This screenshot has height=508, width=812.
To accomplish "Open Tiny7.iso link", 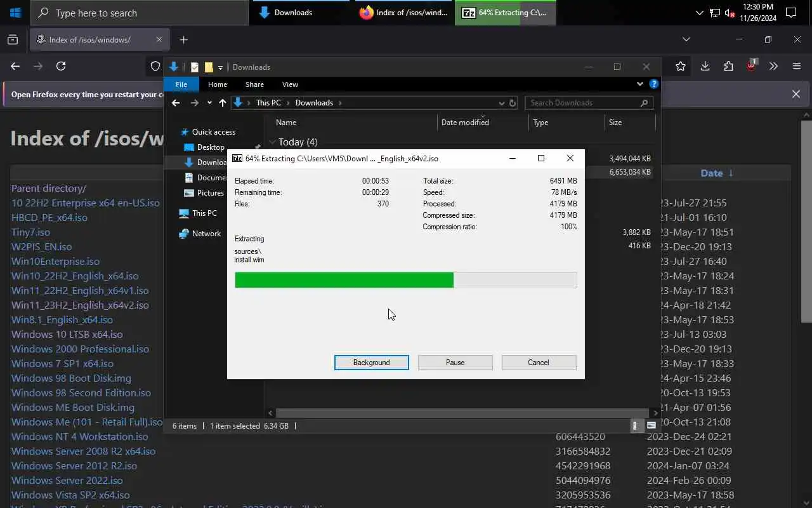I will [30, 232].
